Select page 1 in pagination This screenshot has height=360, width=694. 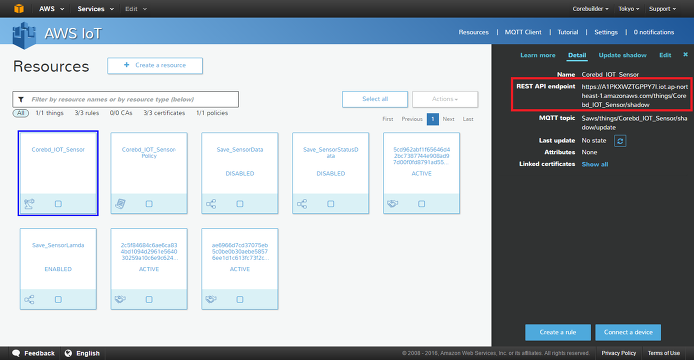click(x=433, y=119)
